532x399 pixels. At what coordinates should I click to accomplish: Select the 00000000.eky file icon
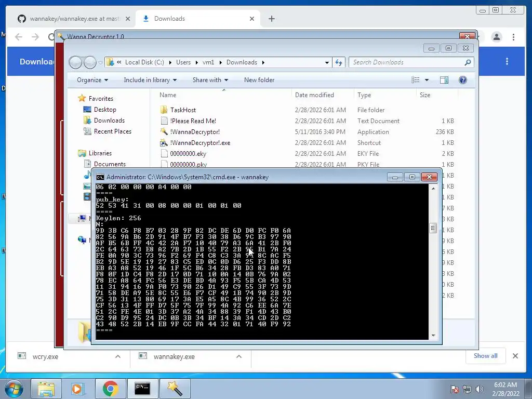(164, 153)
